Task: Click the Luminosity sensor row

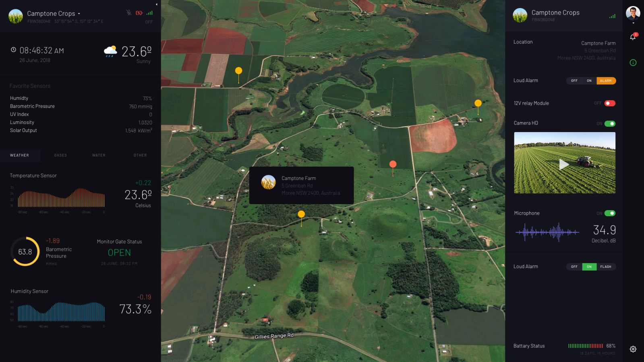Action: click(81, 122)
